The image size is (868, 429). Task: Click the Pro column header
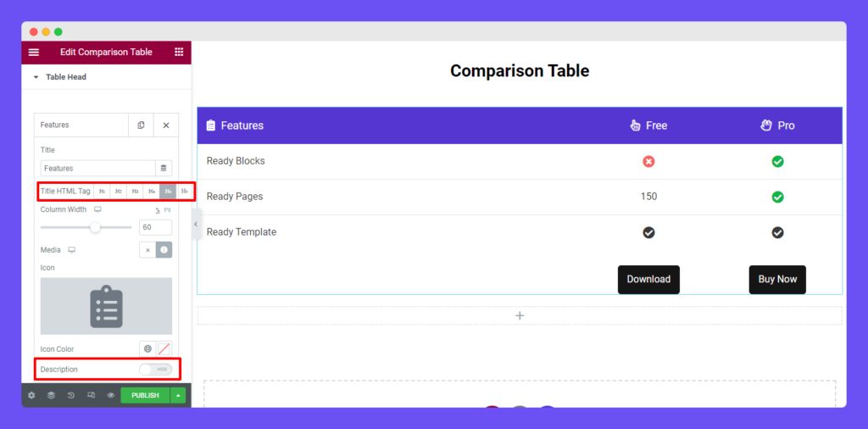786,125
